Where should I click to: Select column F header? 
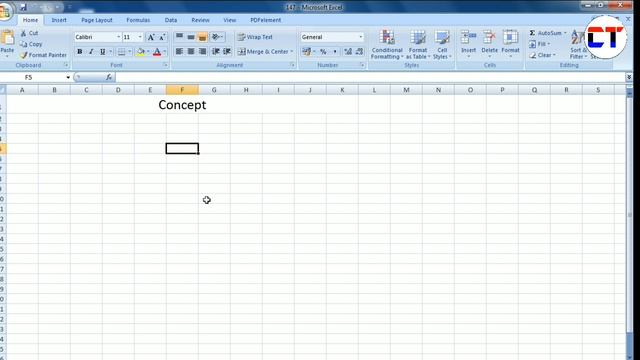click(182, 90)
